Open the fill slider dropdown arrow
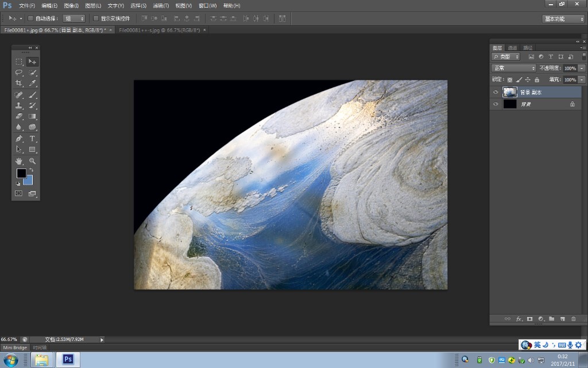 [582, 79]
